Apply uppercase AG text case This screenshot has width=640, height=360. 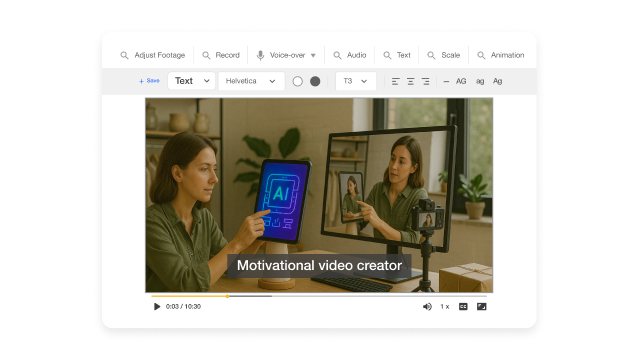tap(461, 81)
